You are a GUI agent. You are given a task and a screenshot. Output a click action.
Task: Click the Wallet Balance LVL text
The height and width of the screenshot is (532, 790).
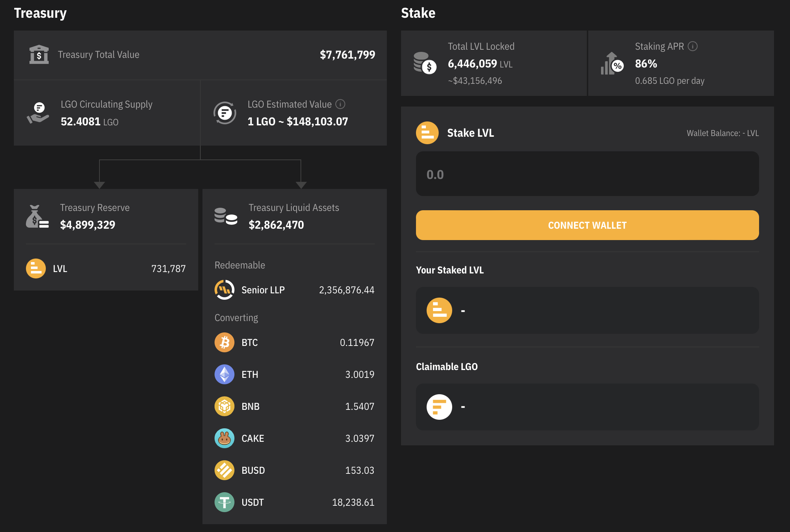click(x=723, y=133)
